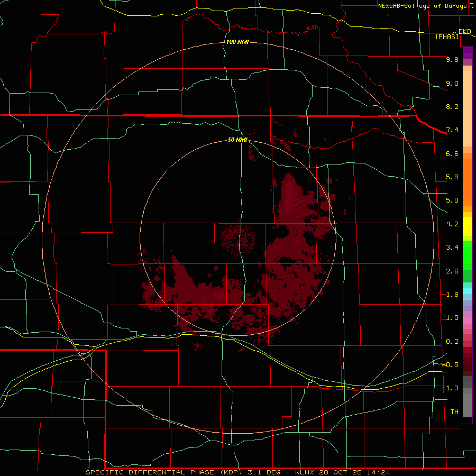Click the 0.2 legend value
The image size is (476, 476).
[452, 342]
